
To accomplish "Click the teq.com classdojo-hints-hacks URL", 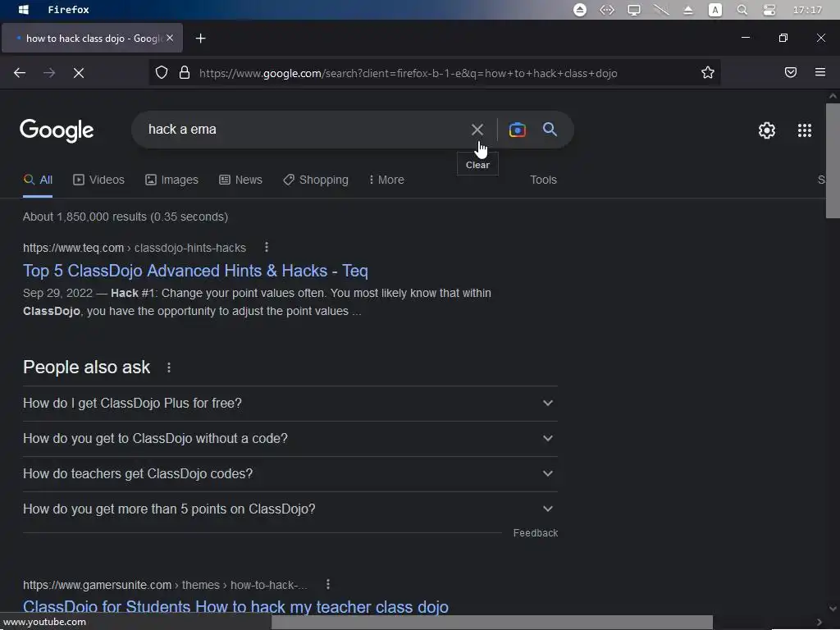I will [135, 248].
